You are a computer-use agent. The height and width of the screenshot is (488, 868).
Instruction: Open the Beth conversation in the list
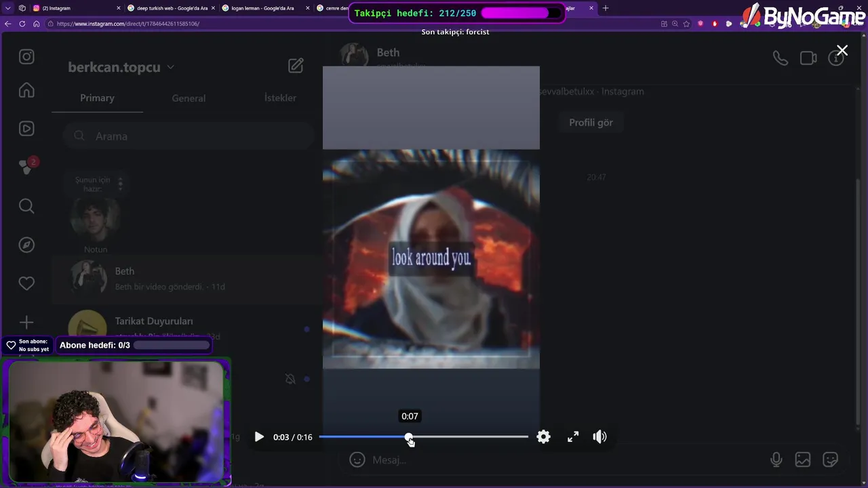point(187,279)
